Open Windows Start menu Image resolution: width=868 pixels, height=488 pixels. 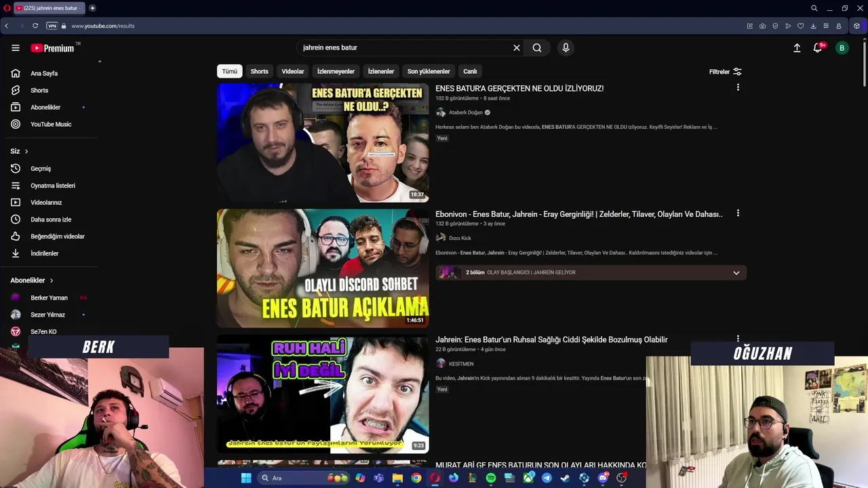click(246, 478)
